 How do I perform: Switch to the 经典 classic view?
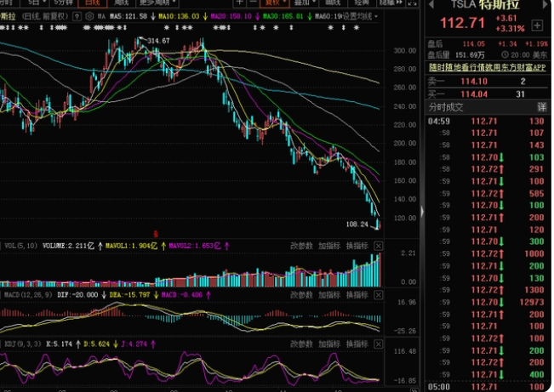coord(362,3)
